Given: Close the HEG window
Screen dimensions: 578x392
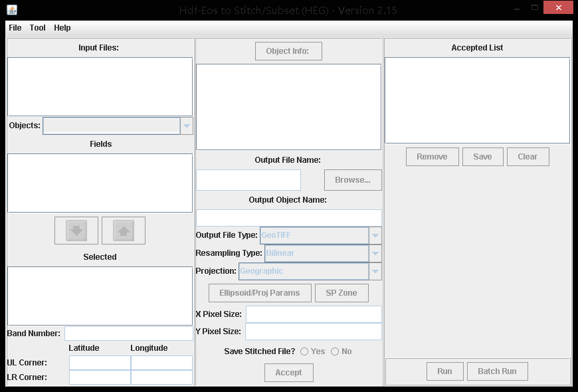Looking at the screenshot, I should (x=559, y=7).
